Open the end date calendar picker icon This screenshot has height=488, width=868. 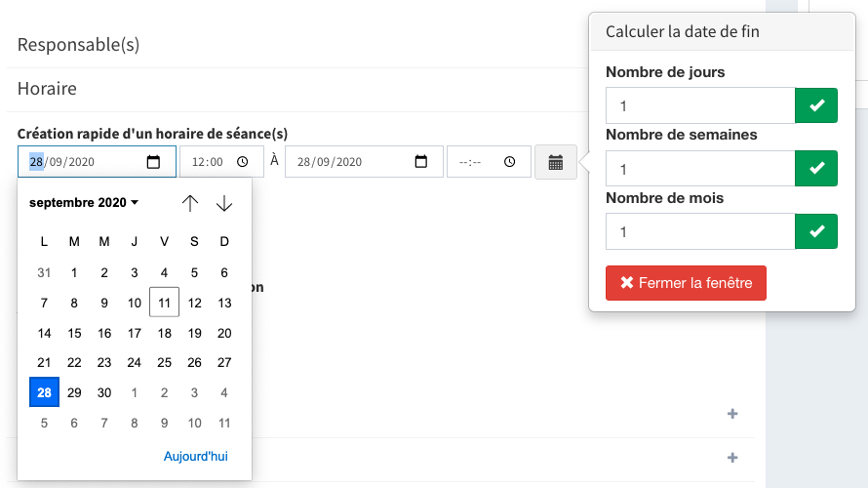pos(421,162)
